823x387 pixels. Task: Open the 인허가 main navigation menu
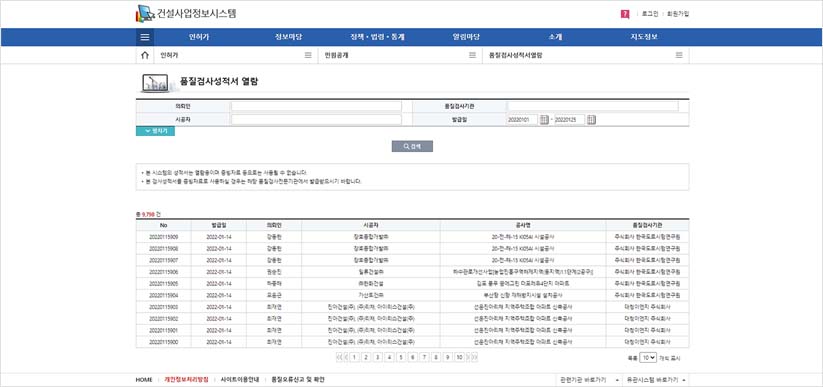click(199, 37)
